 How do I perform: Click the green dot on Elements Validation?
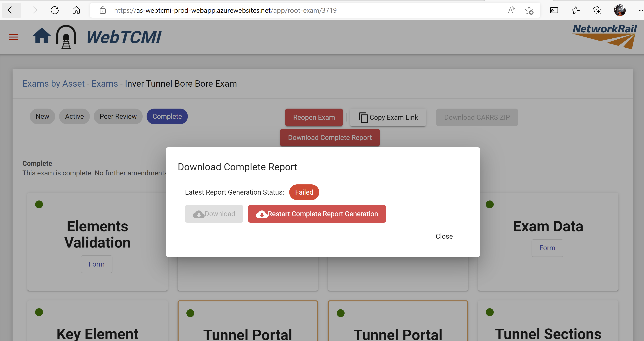click(39, 204)
